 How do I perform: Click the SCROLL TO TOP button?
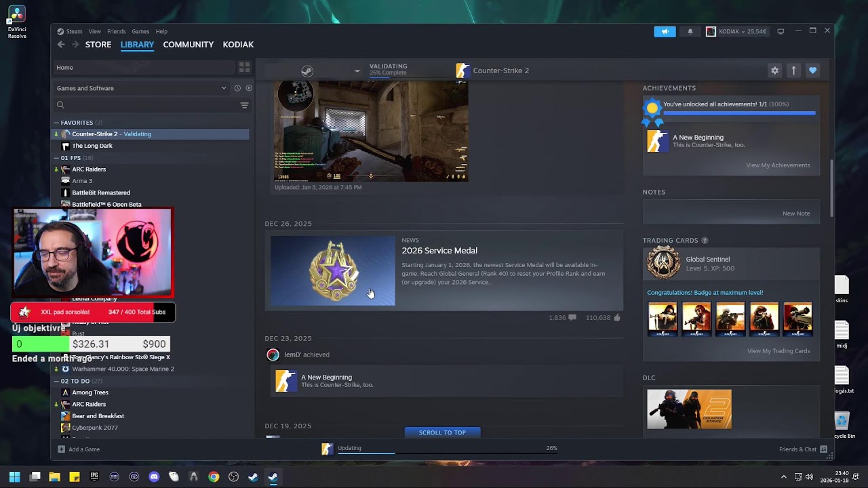coord(442,432)
